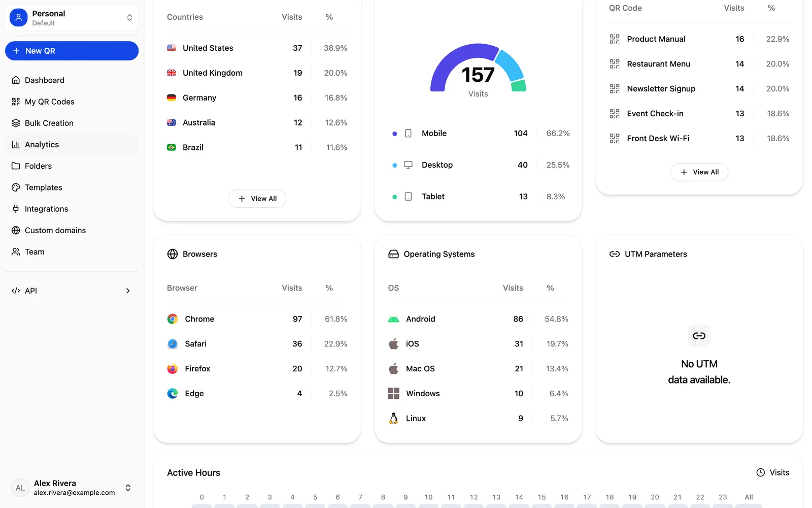The image size is (812, 508).
Task: Click the UTM Parameters link icon
Action: point(615,254)
